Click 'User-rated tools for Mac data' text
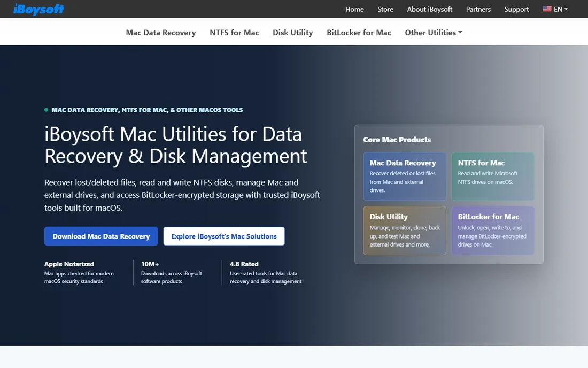The width and height of the screenshot is (588, 368). point(264,274)
